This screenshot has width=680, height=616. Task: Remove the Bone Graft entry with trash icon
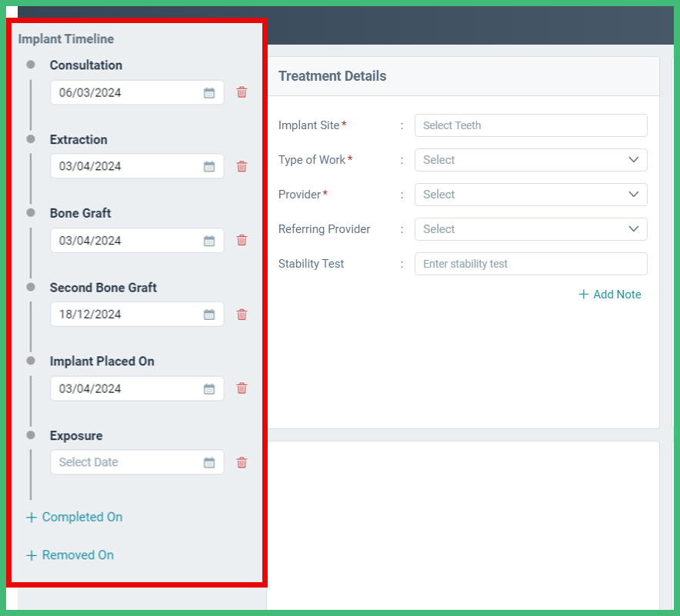pyautogui.click(x=242, y=240)
